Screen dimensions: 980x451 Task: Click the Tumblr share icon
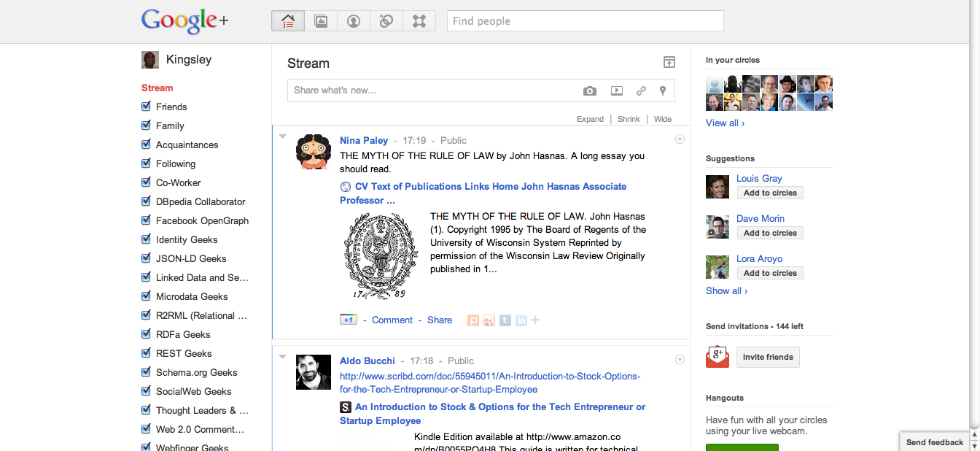click(505, 320)
